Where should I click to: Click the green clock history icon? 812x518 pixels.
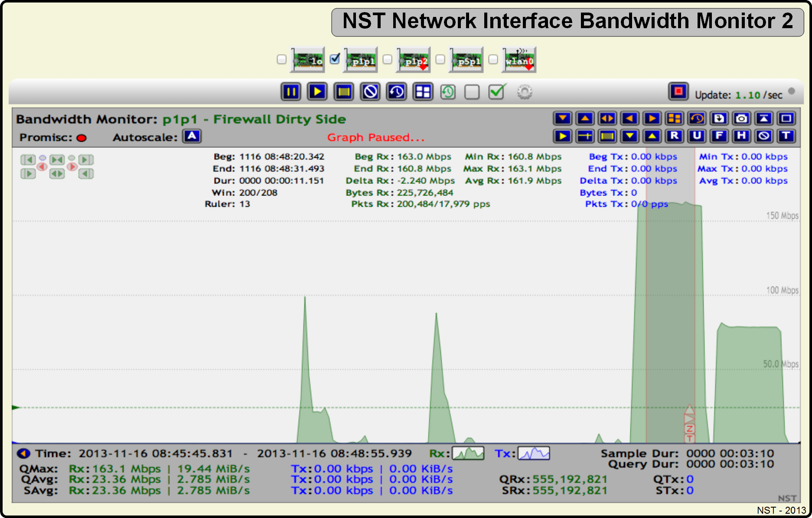point(448,92)
